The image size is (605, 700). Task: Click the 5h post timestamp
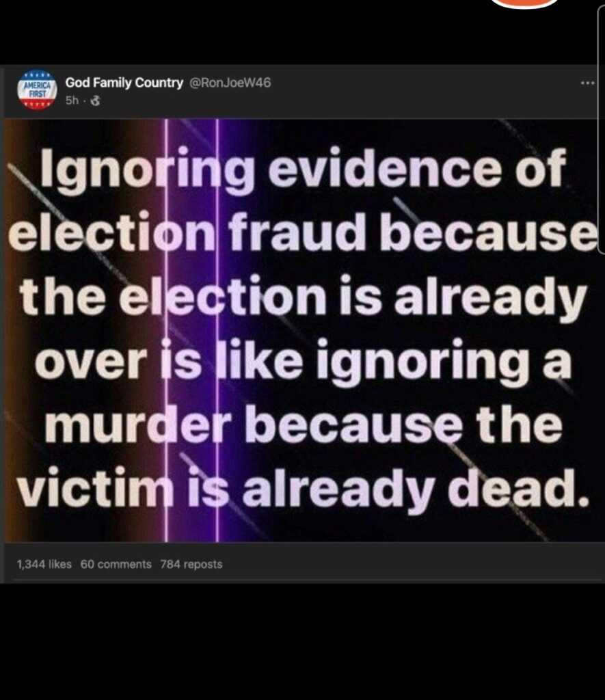(72, 101)
